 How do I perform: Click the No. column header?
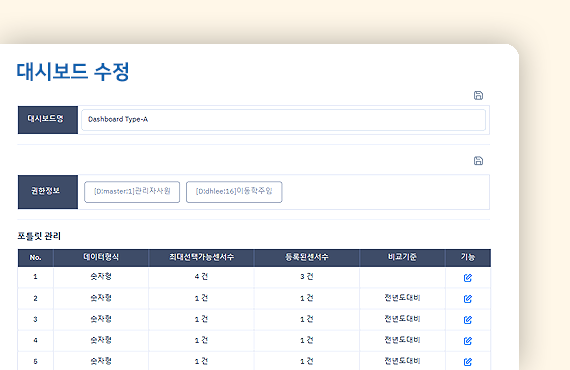pyautogui.click(x=35, y=258)
